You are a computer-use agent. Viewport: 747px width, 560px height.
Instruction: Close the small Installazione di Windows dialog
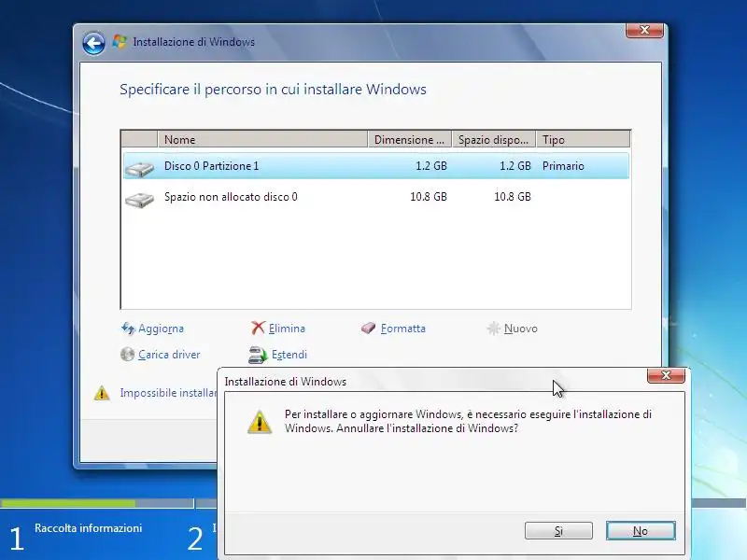(666, 375)
